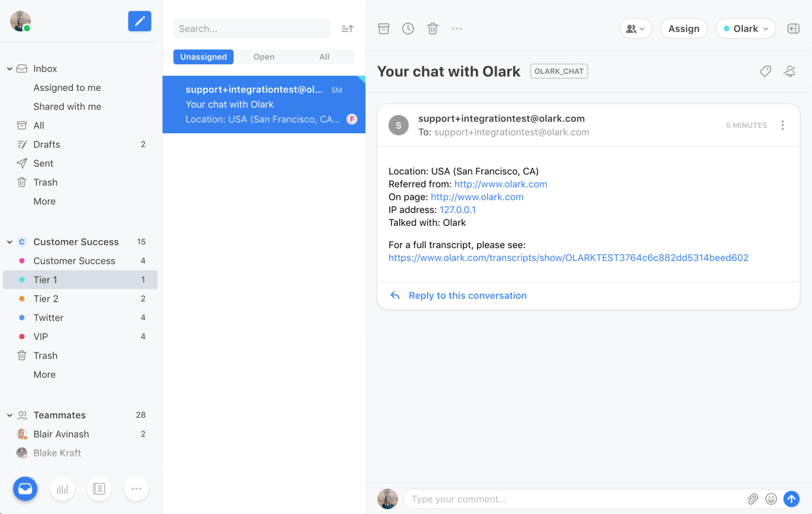Open the Olark inbox dropdown
Viewport: 812px width, 514px height.
tap(746, 28)
